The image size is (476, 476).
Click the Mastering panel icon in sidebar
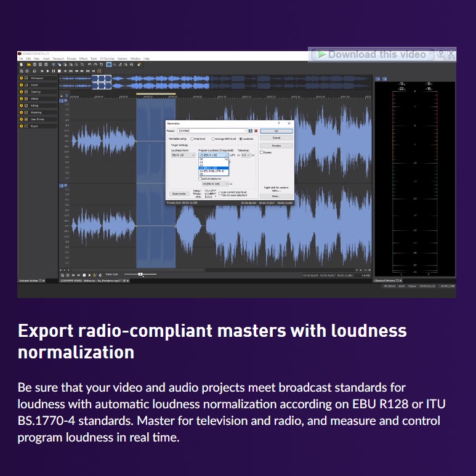coord(26,113)
